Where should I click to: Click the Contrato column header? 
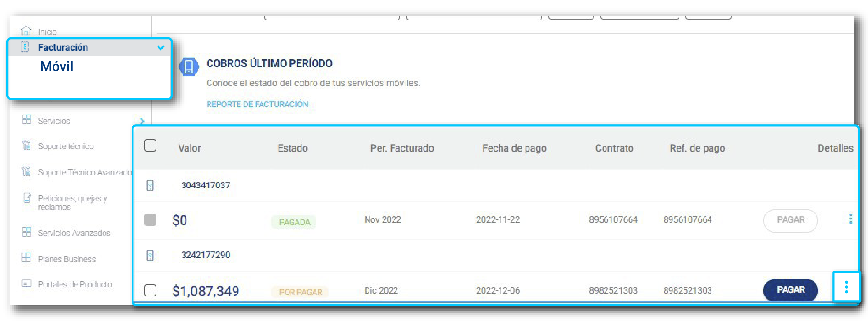(x=614, y=148)
